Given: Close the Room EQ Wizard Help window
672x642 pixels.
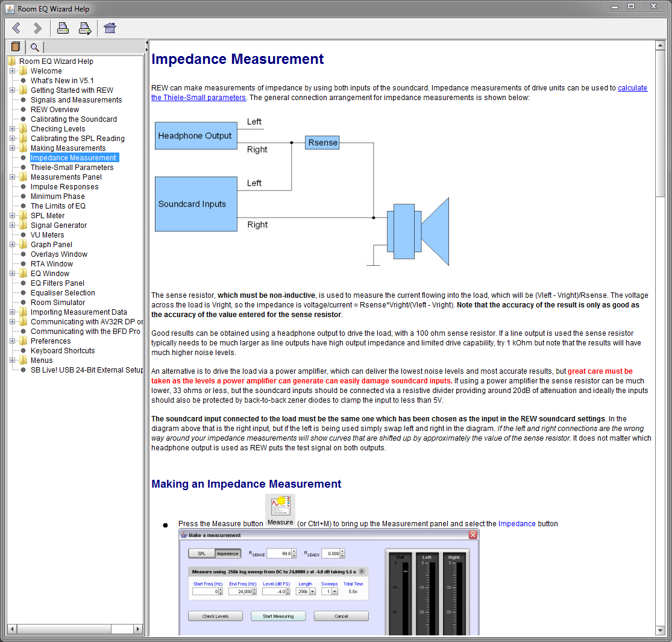Looking at the screenshot, I should 653,7.
